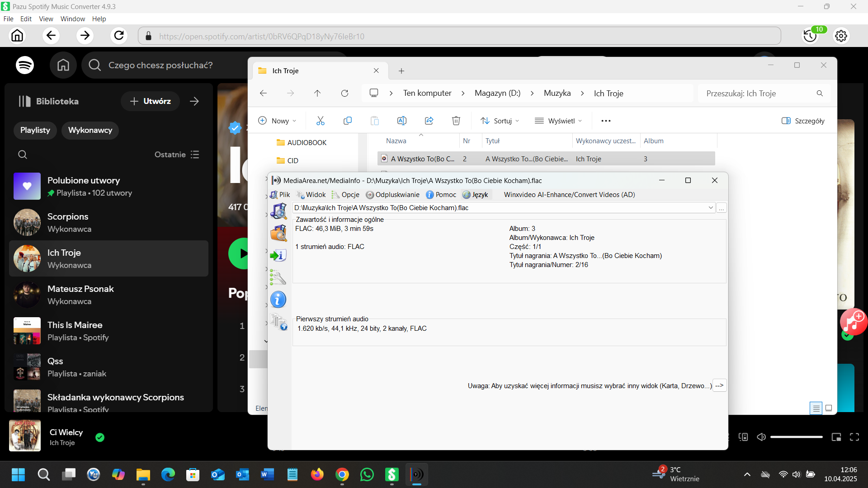Add new Explorer tab with plus

coord(401,71)
